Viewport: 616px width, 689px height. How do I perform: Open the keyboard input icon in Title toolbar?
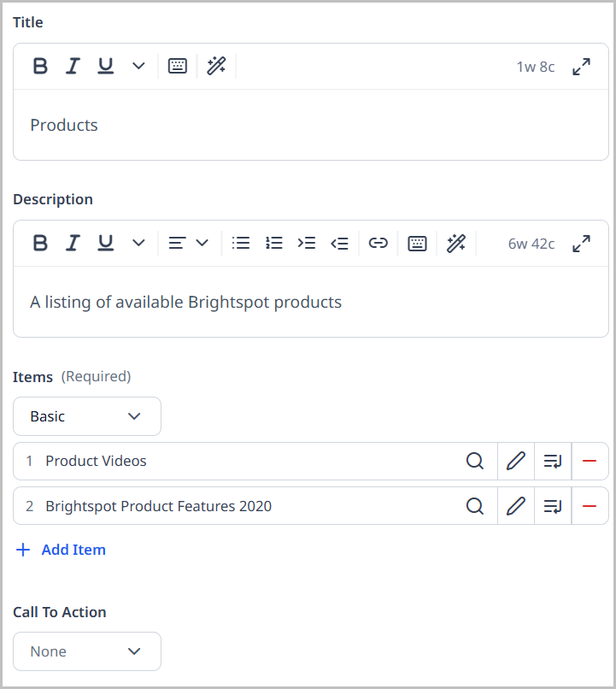point(177,65)
